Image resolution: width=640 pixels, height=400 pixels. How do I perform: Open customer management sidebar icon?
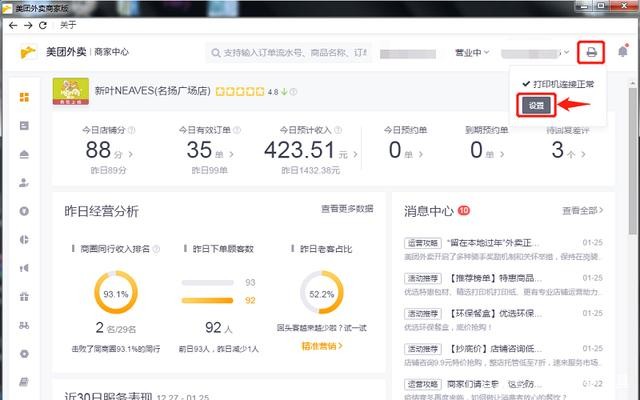(24, 182)
